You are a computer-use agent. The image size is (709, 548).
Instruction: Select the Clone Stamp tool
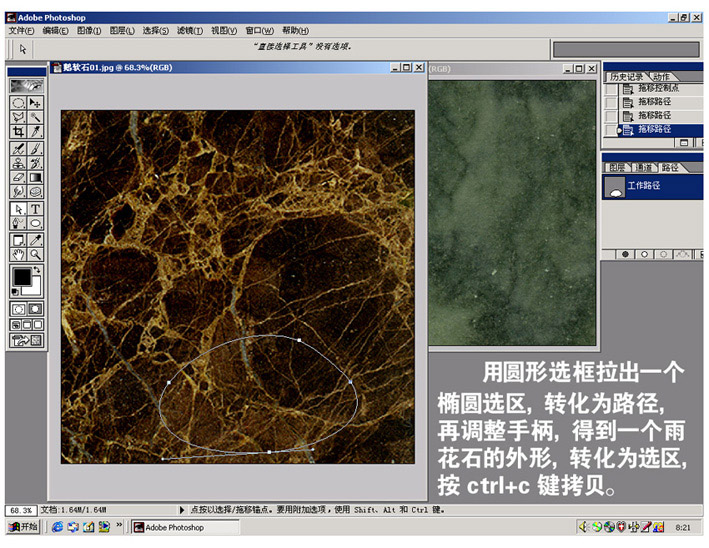point(18,163)
